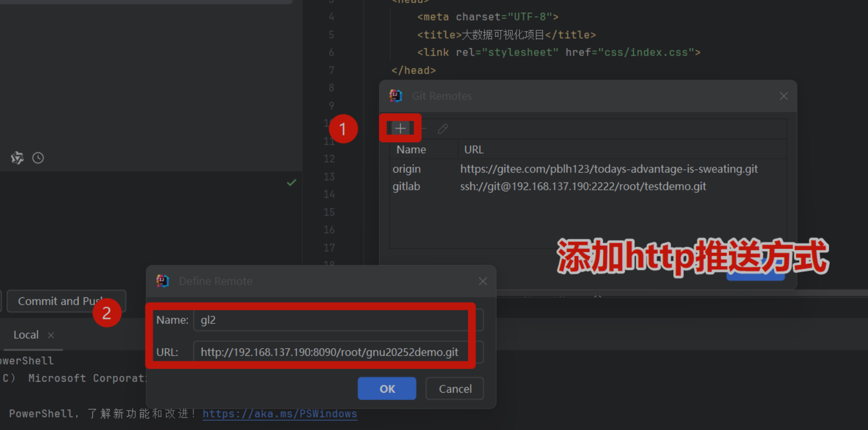Viewport: 868px width, 430px height.
Task: Click the Microsoft Corporation terminal line
Action: (x=73, y=378)
